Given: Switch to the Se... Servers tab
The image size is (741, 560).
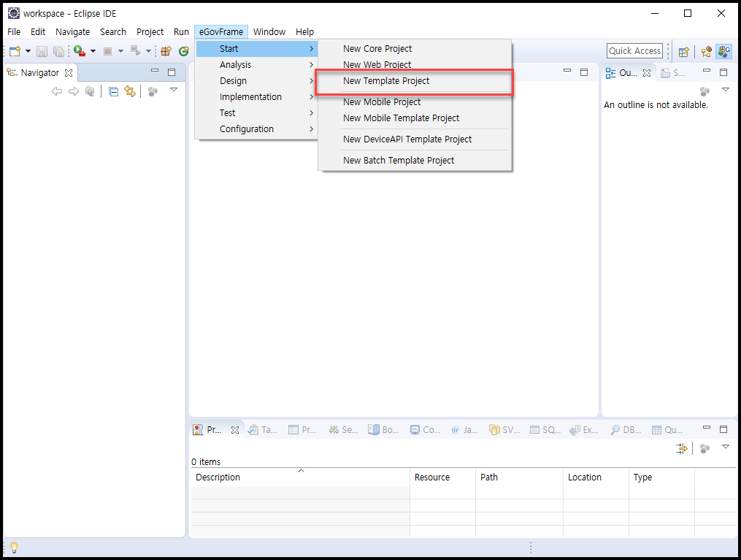Looking at the screenshot, I should pyautogui.click(x=344, y=429).
